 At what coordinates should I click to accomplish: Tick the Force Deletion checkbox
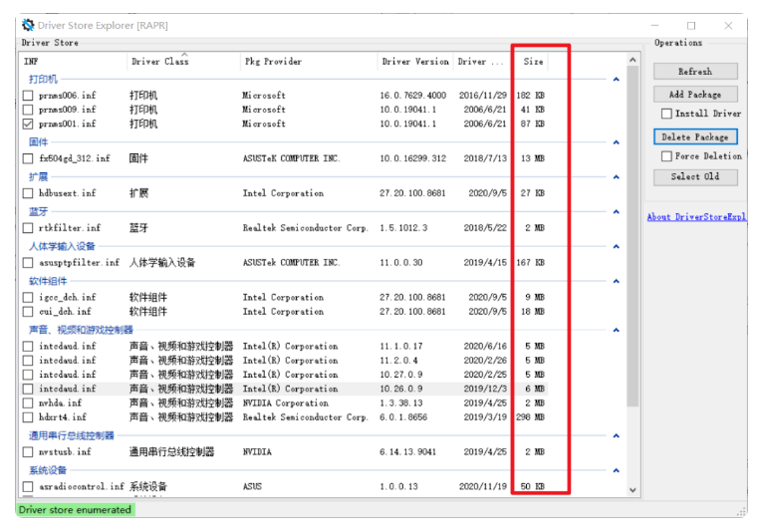[667, 156]
